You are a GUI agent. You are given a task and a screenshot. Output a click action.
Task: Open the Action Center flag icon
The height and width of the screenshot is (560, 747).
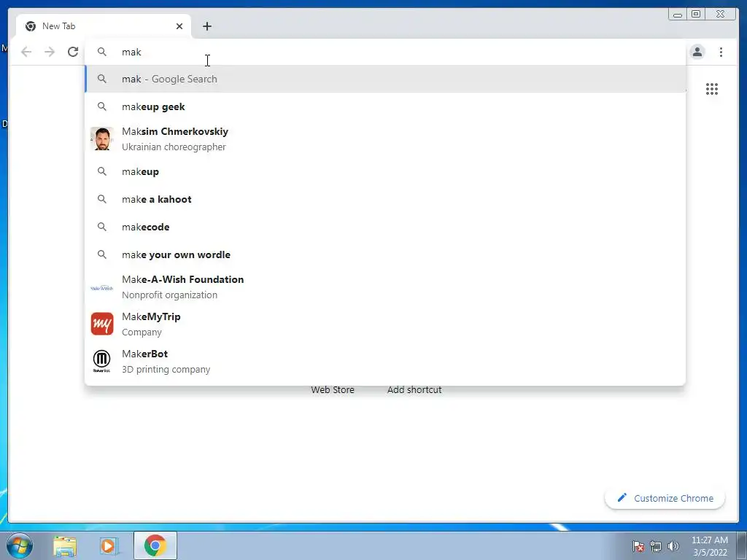click(638, 546)
